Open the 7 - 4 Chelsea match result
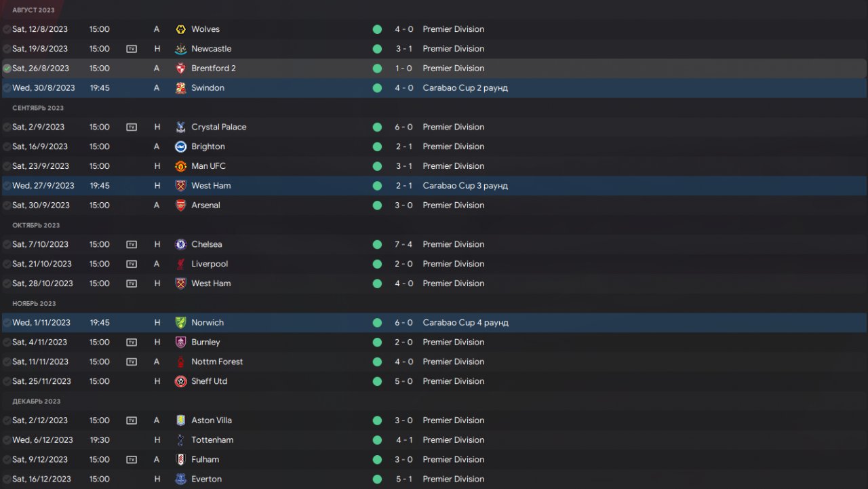The image size is (868, 489). point(404,244)
